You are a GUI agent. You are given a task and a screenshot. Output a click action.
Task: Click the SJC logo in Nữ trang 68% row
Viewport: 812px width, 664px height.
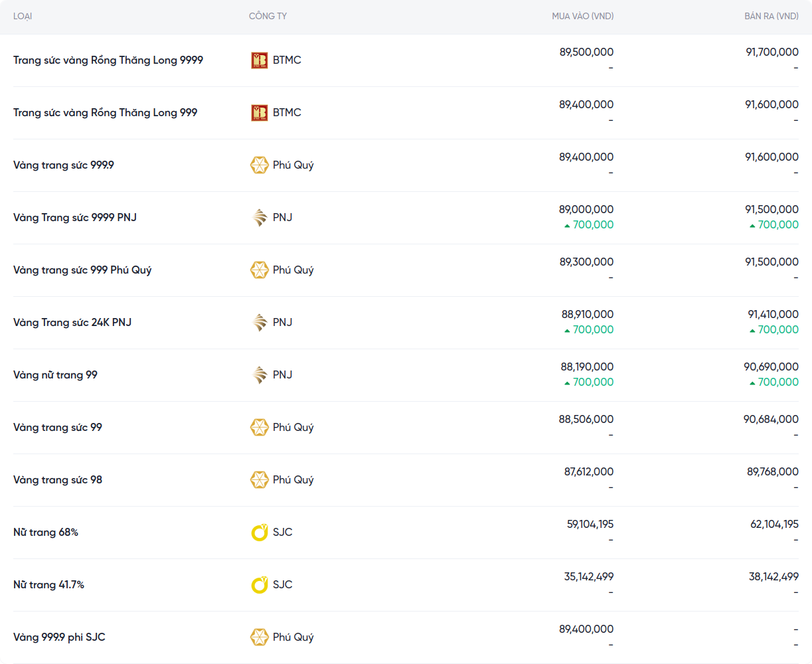point(259,533)
